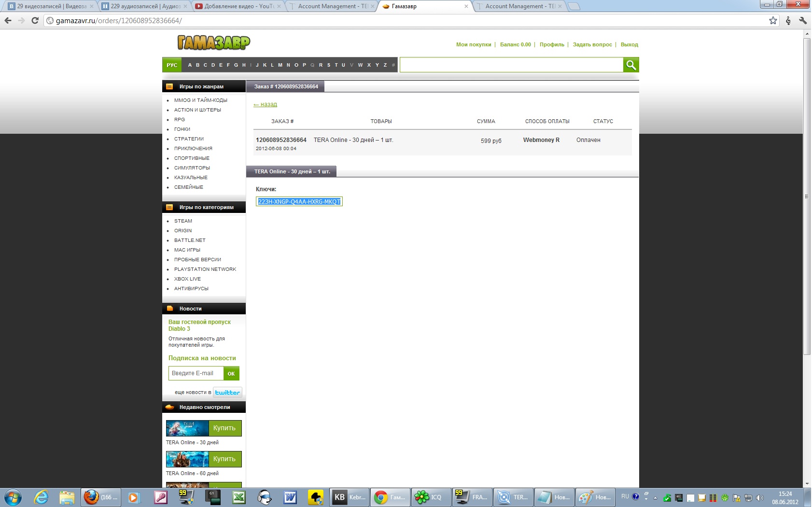Open 'Задать вопрос' link
This screenshot has height=507, width=812.
click(592, 44)
